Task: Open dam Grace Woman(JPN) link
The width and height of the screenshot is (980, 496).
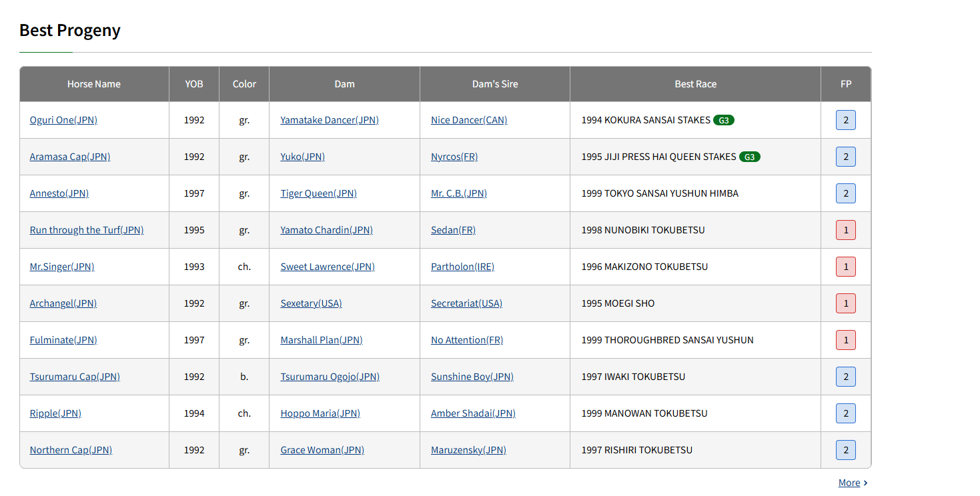Action: point(322,450)
